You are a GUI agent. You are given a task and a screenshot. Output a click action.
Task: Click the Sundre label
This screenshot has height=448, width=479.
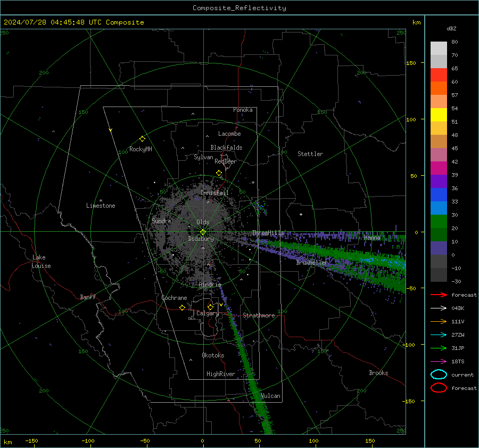click(x=161, y=221)
